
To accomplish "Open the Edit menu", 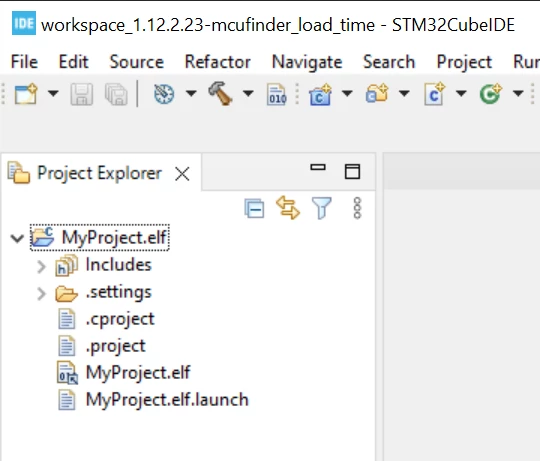I will (x=73, y=62).
